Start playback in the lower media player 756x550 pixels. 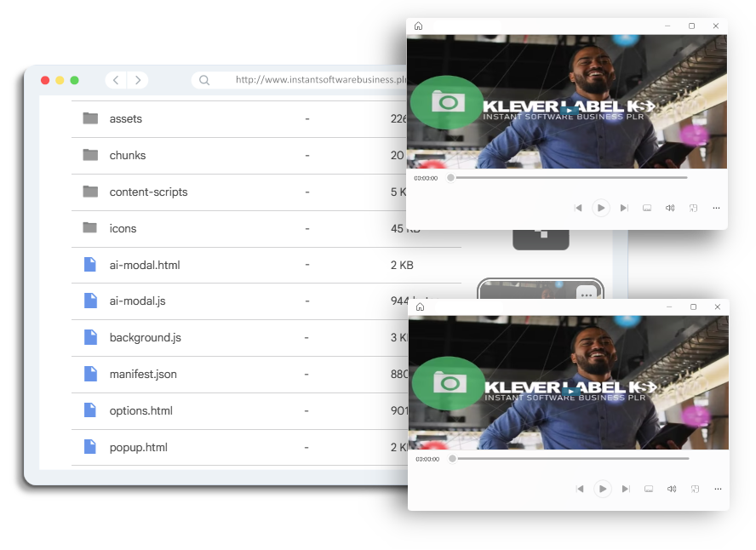(603, 489)
